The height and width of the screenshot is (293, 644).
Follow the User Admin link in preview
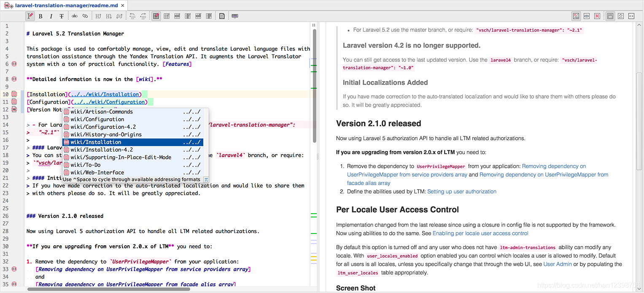558,264
